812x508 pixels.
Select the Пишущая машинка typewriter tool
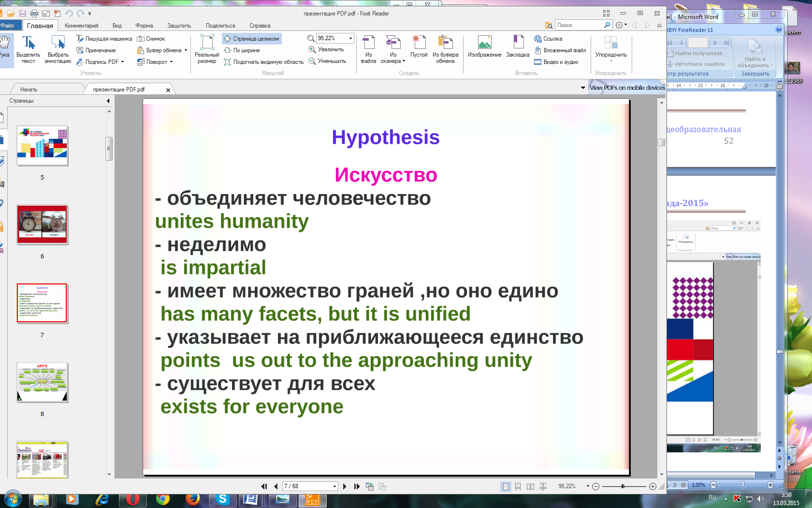click(x=104, y=39)
